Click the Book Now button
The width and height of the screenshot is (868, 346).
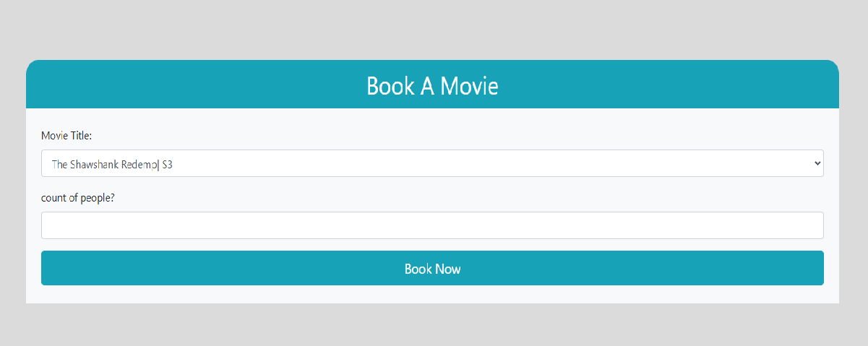point(432,268)
